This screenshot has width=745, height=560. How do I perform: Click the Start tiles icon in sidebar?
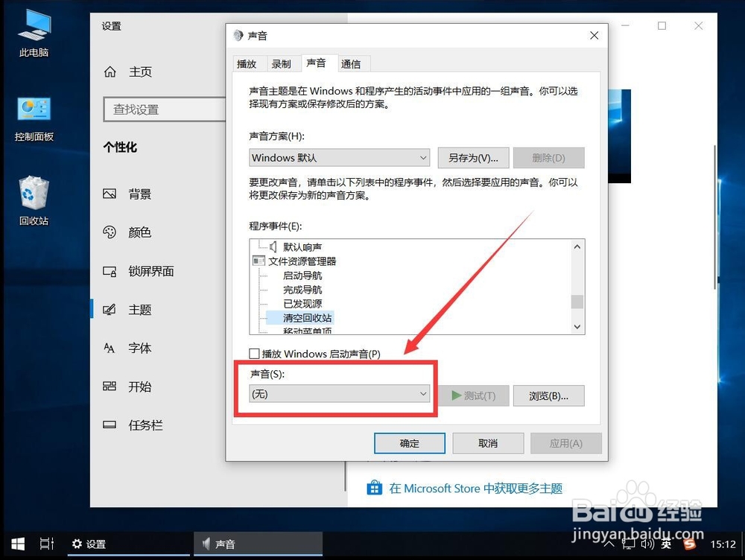[x=110, y=386]
